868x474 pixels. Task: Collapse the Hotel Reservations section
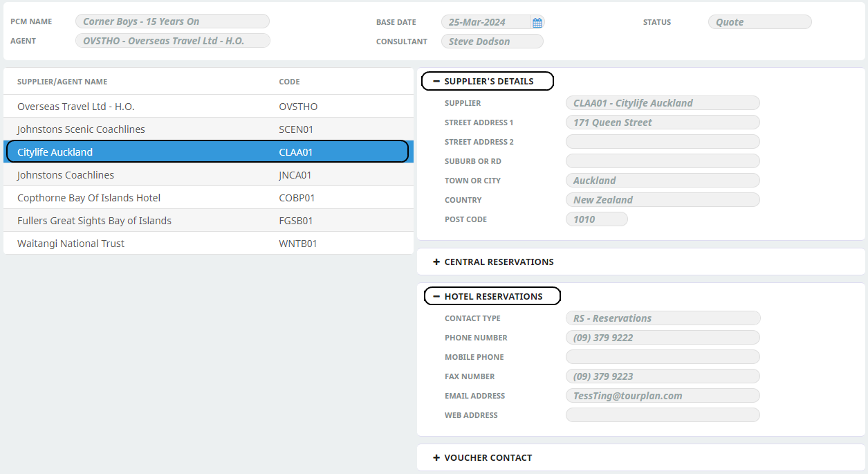point(436,296)
